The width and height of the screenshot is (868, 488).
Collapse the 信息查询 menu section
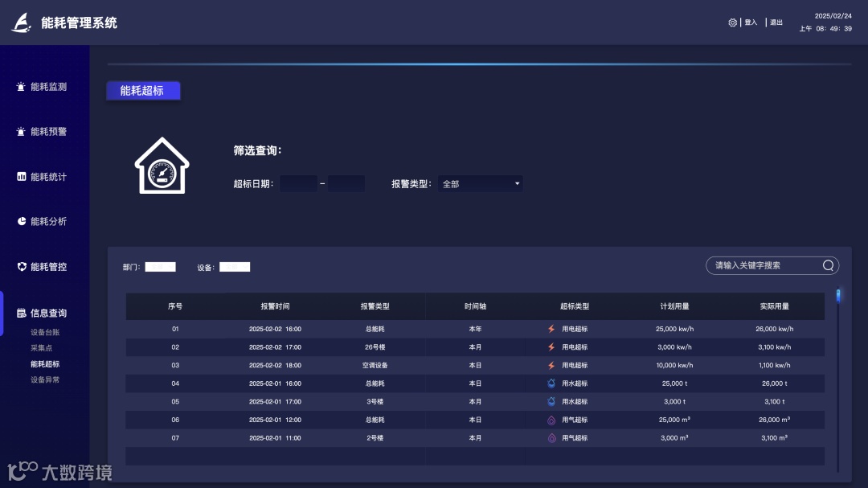point(49,313)
